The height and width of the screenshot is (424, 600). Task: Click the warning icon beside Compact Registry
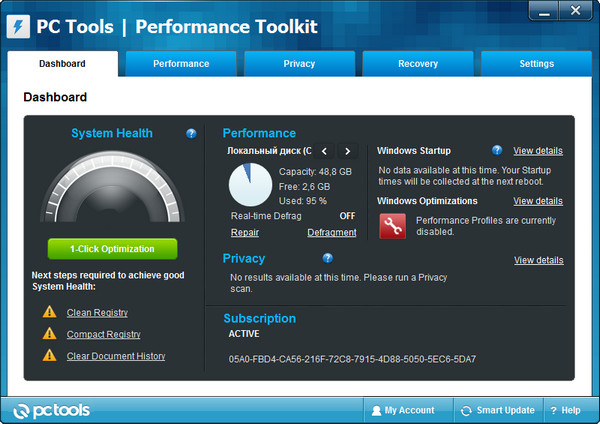(x=49, y=334)
